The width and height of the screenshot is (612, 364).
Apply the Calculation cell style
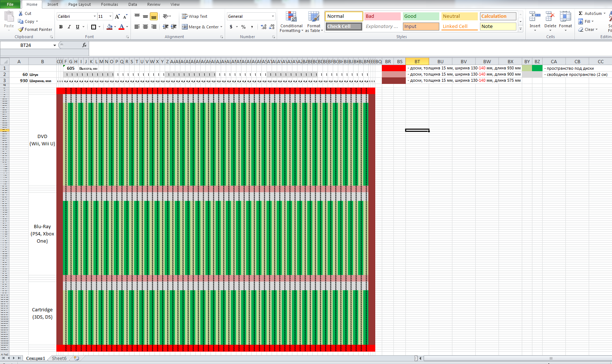pyautogui.click(x=498, y=16)
